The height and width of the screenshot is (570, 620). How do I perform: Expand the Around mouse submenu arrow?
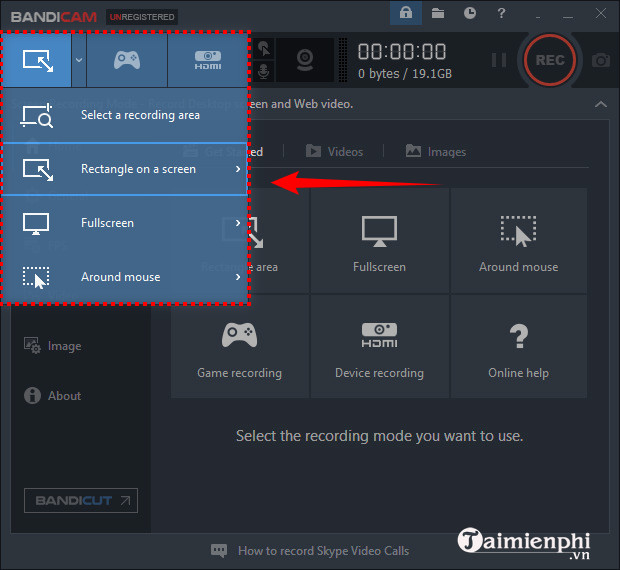pyautogui.click(x=238, y=277)
